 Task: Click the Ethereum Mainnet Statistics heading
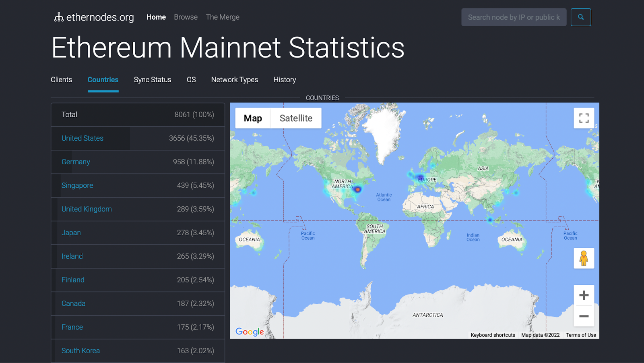point(228,48)
